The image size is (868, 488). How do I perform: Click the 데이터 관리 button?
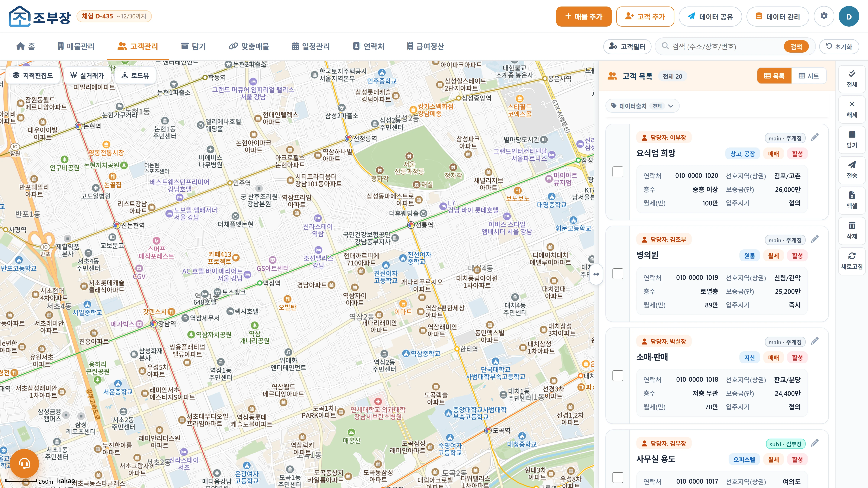pyautogui.click(x=778, y=16)
